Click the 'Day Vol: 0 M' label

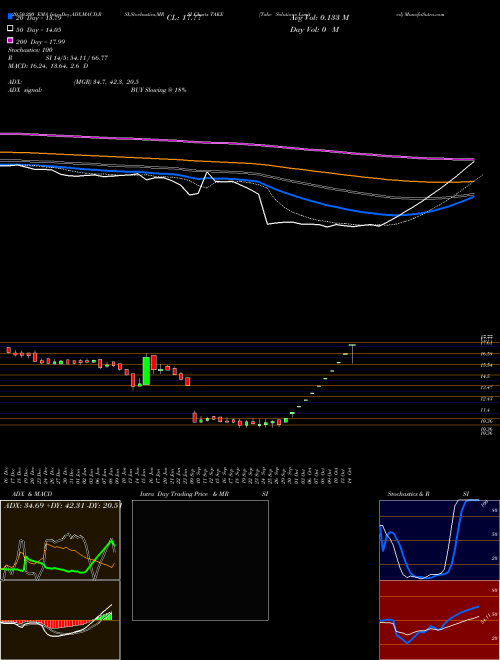(x=314, y=29)
